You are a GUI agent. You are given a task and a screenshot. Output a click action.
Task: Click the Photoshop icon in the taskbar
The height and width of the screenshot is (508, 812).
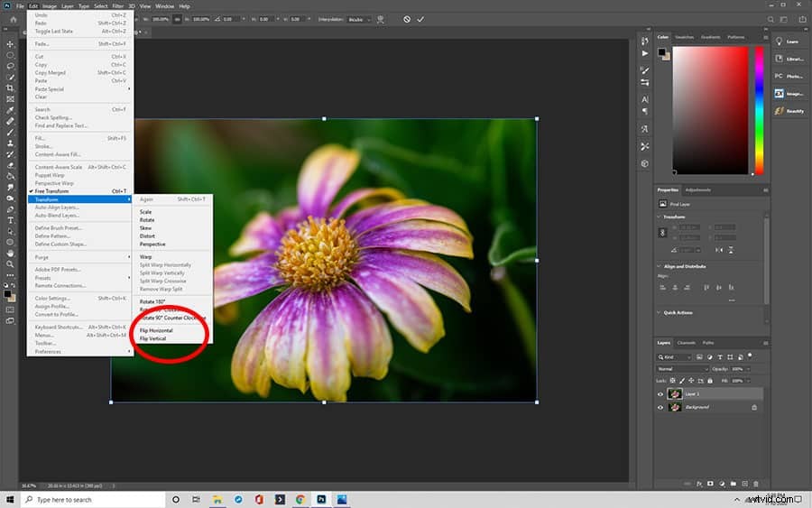321,500
